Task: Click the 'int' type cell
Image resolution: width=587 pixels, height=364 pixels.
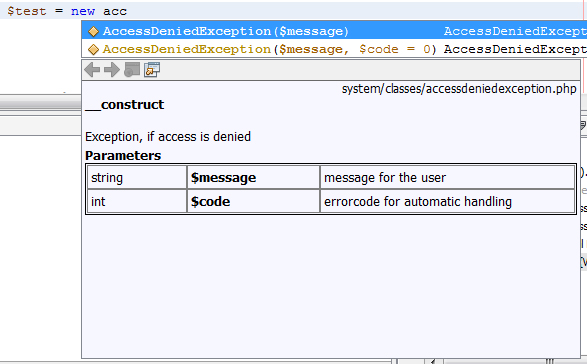Action: coord(137,201)
